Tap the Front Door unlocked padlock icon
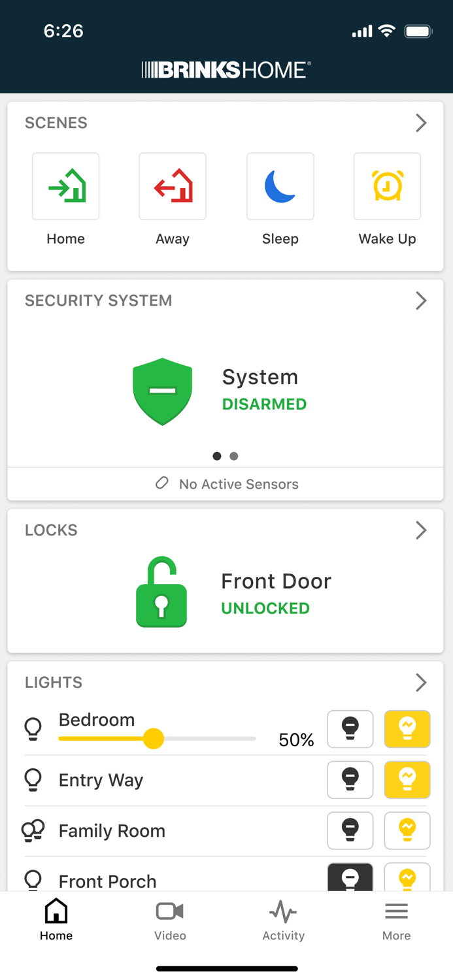Viewport: 453px width, 980px height. (x=161, y=591)
